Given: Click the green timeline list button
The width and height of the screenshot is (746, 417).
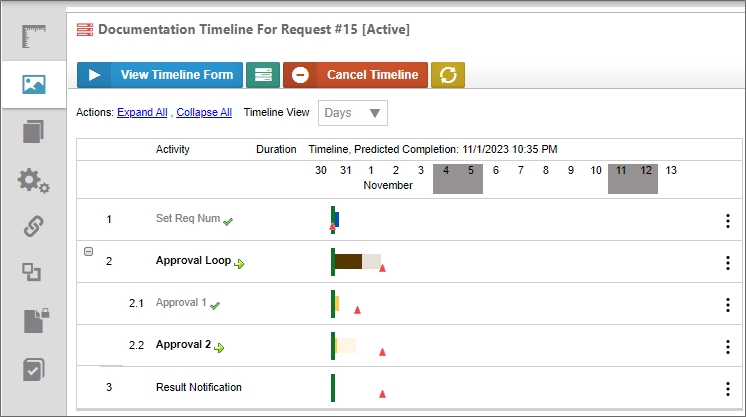Looking at the screenshot, I should (263, 75).
